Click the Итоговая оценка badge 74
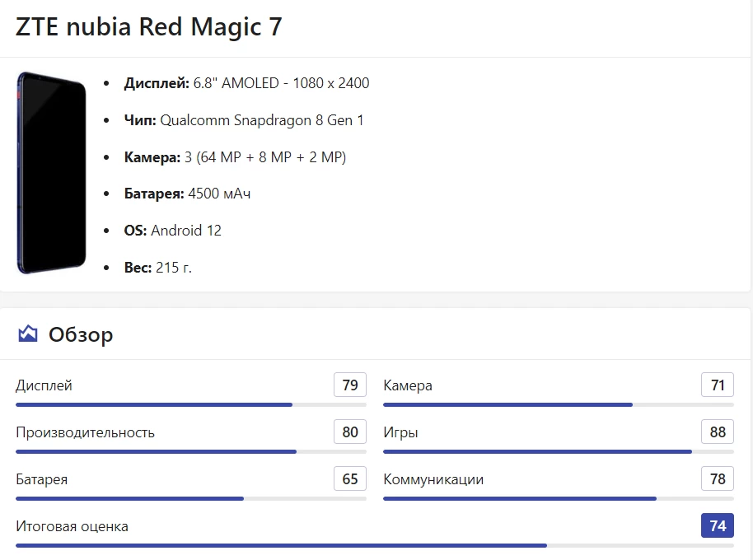This screenshot has height=560, width=753. pos(718,526)
